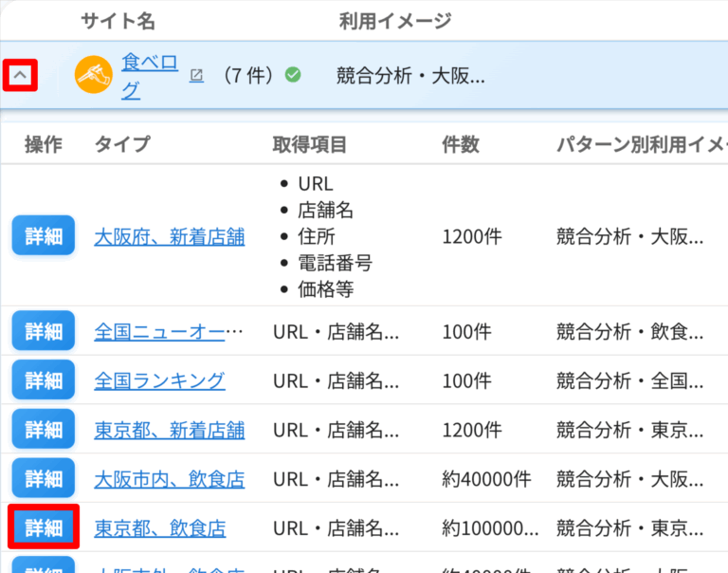Click the external link icon beside 食べログ

click(196, 75)
